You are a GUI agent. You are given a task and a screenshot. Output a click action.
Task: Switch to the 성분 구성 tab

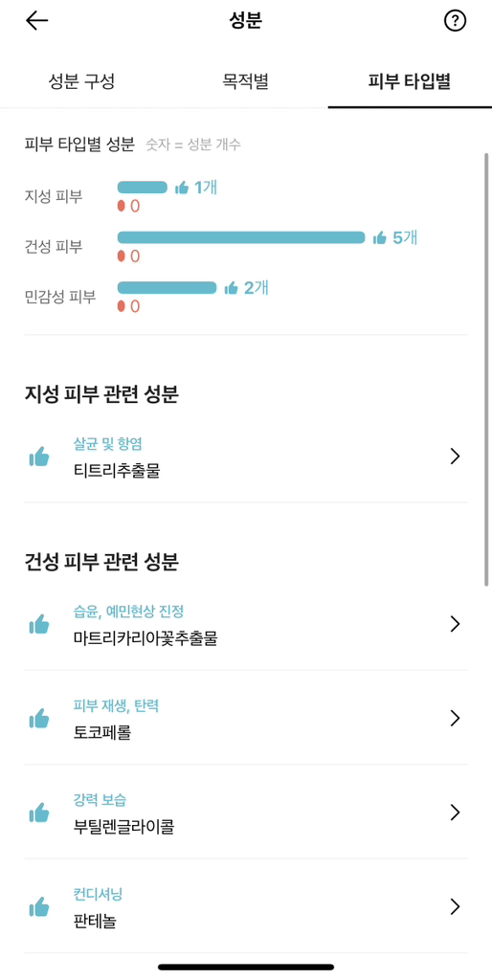82,82
